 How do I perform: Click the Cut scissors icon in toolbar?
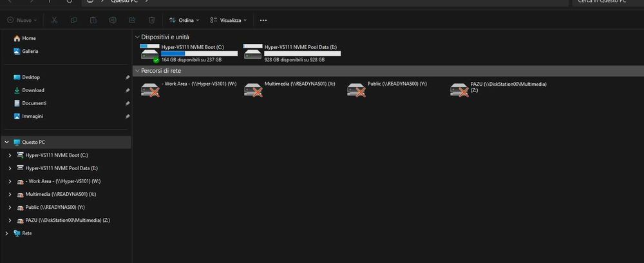[x=54, y=20]
